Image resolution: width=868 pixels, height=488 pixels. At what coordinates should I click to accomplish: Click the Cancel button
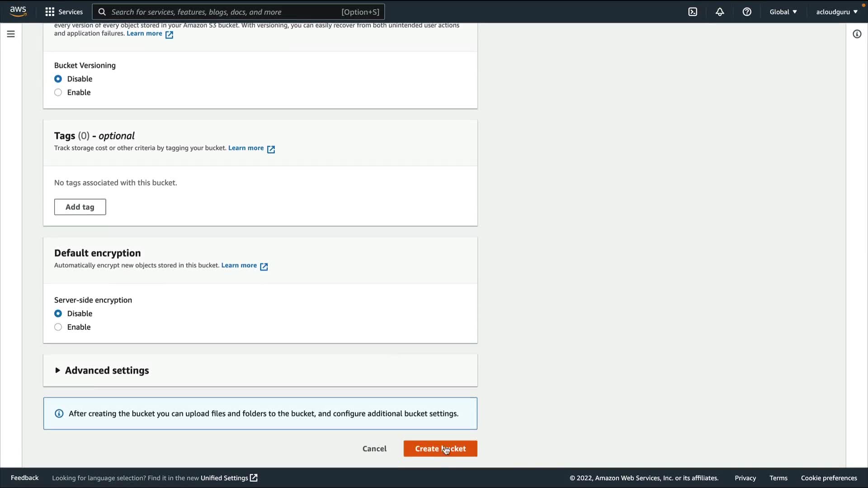pyautogui.click(x=374, y=448)
